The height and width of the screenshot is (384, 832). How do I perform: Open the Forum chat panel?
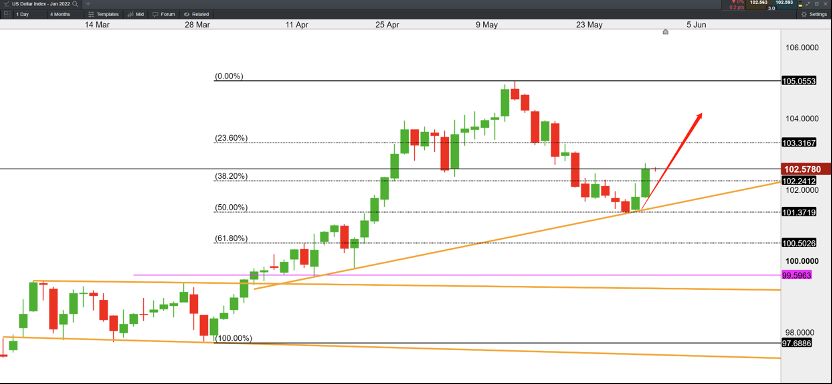tap(164, 14)
